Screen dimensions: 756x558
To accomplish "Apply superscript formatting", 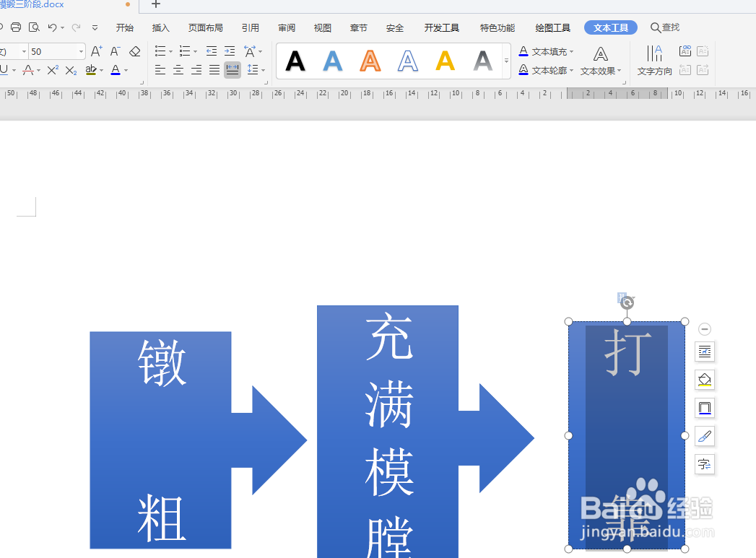I will (53, 70).
